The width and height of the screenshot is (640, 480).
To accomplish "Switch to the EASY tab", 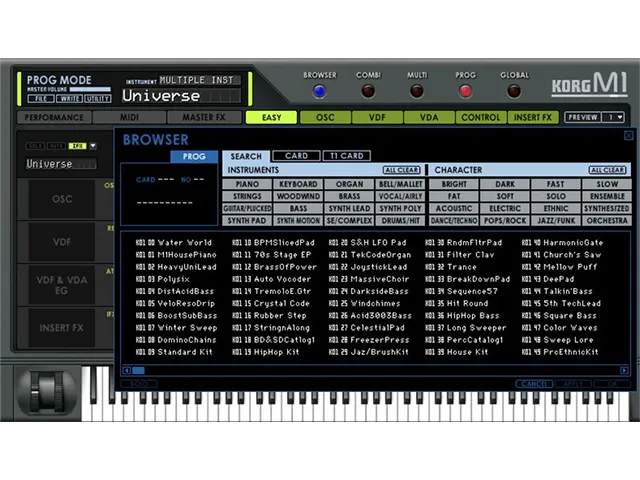I will (x=271, y=118).
